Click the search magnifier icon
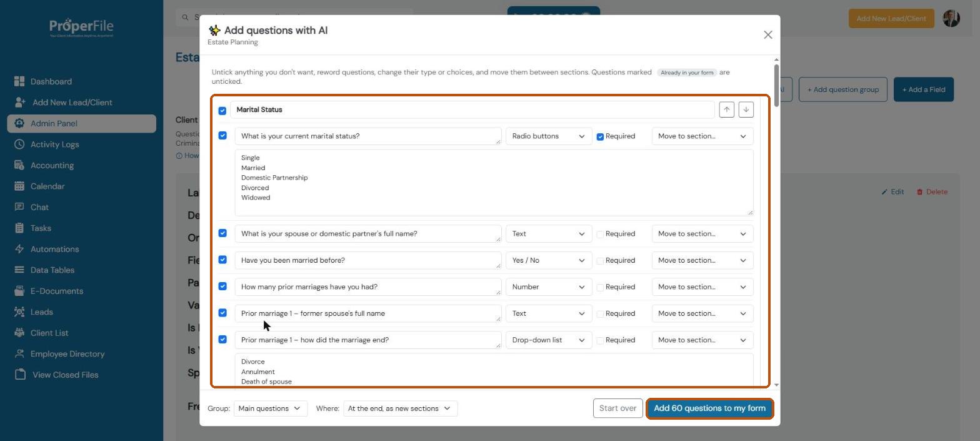Image resolution: width=980 pixels, height=441 pixels. tap(185, 18)
